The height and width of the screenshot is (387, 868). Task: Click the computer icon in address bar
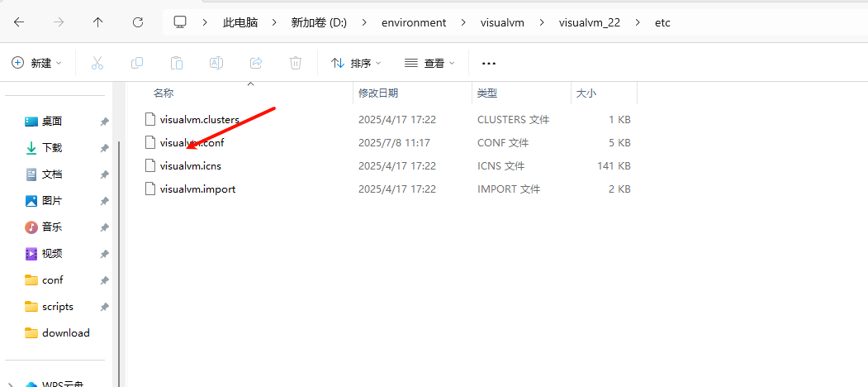pyautogui.click(x=180, y=22)
